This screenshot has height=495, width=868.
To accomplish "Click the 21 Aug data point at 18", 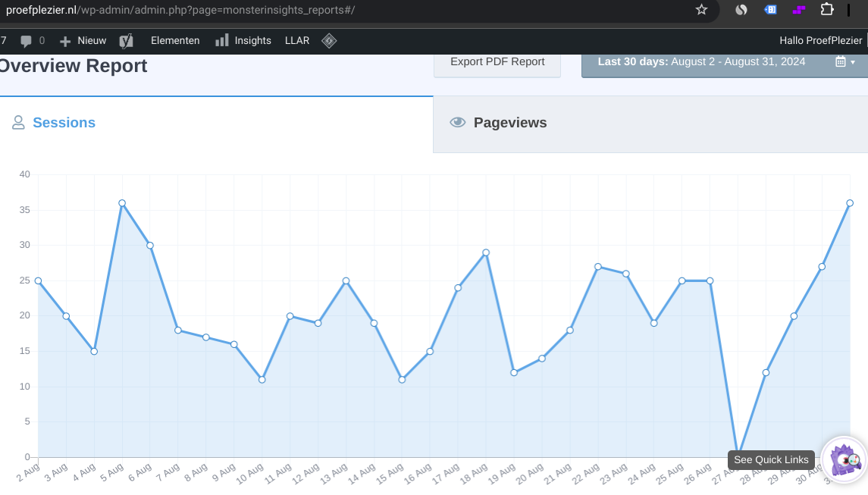I will (569, 331).
